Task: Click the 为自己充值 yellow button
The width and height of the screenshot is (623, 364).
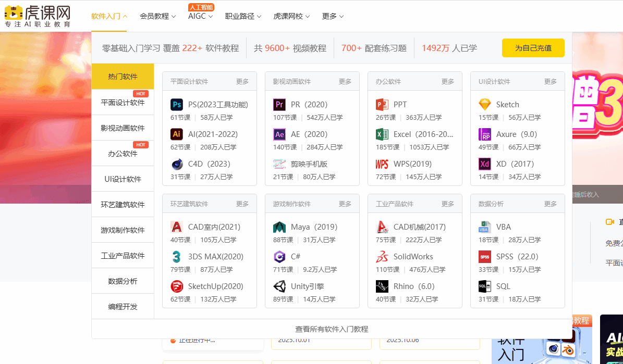Action: [x=533, y=48]
